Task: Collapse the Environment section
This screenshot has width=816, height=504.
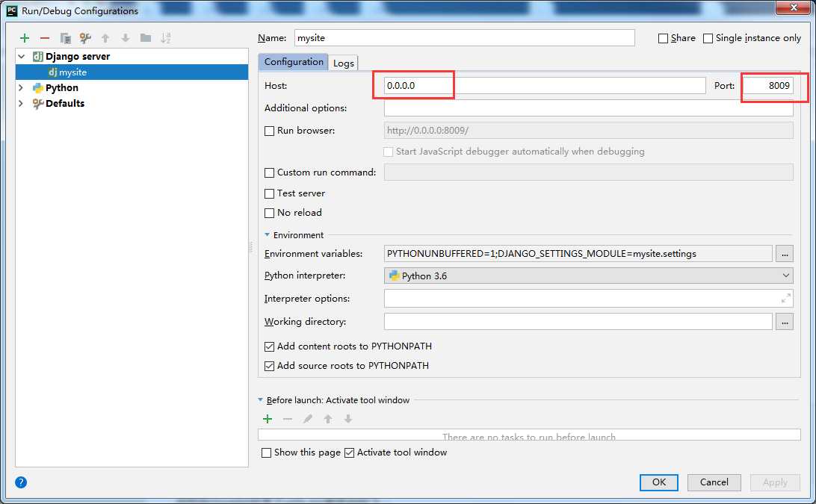Action: pos(267,235)
